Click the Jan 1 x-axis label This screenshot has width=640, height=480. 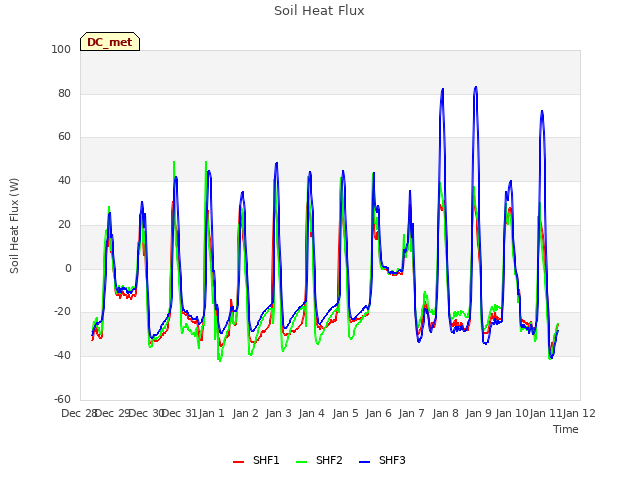point(212,413)
